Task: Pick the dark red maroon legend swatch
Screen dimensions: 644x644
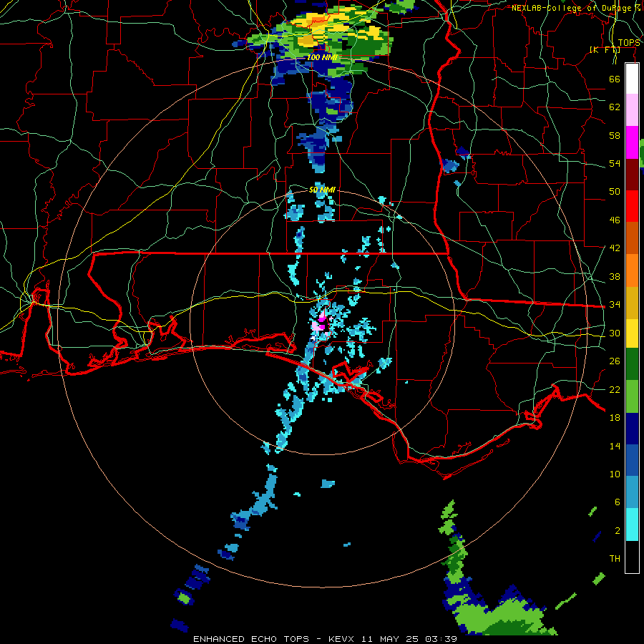Action: coord(632,175)
